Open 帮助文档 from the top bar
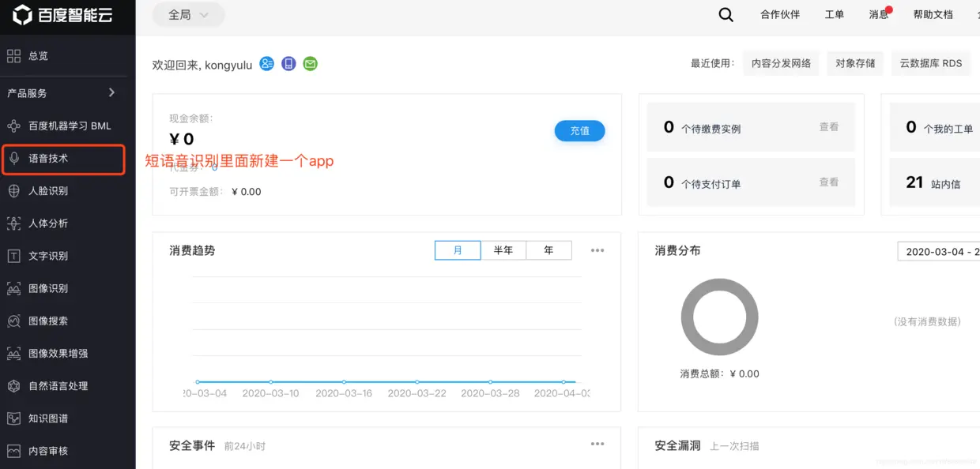The image size is (980, 469). point(933,14)
